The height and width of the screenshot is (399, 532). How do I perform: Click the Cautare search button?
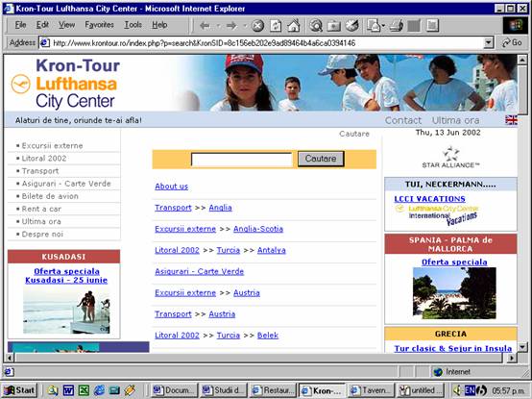click(321, 159)
